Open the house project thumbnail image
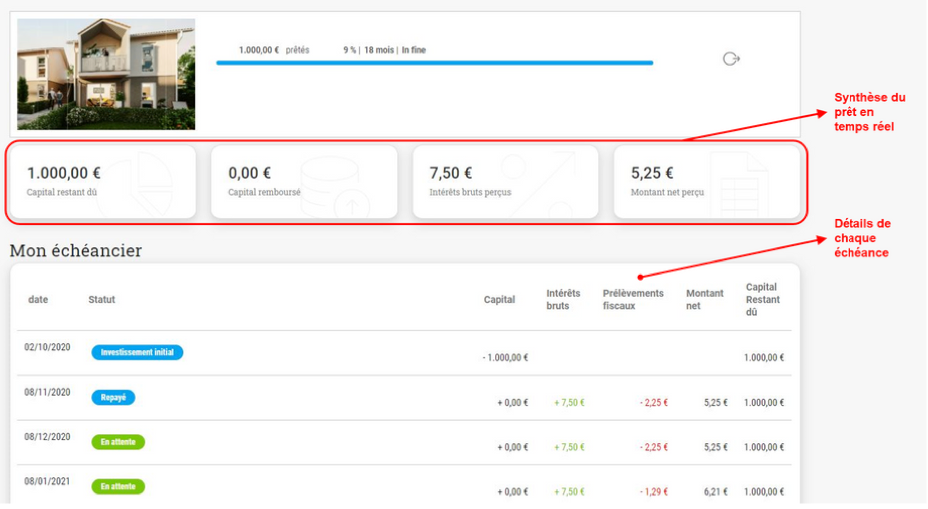This screenshot has height=509, width=928. click(x=106, y=74)
